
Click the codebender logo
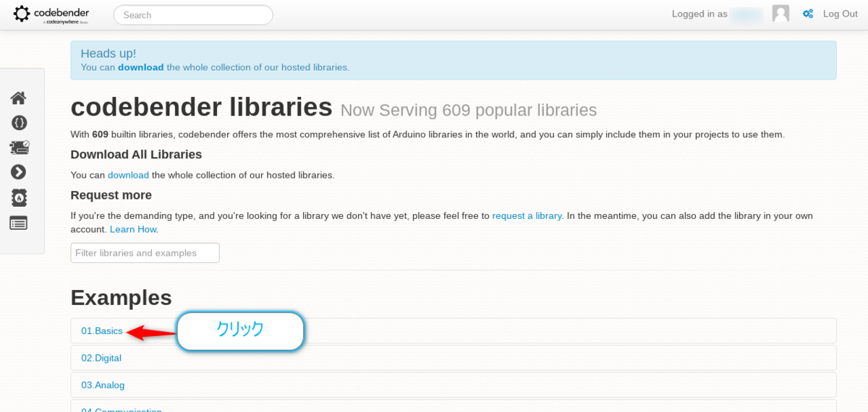pos(50,14)
